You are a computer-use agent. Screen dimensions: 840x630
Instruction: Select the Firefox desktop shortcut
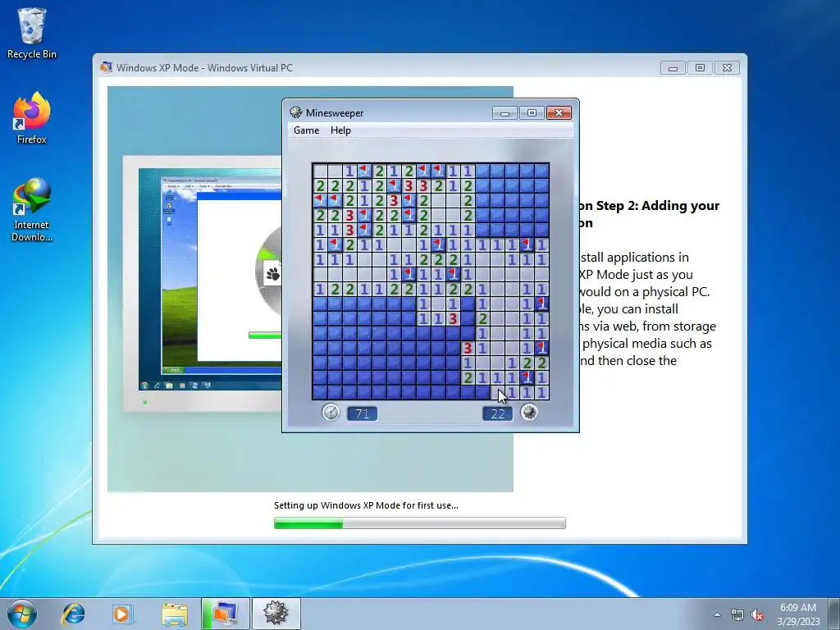click(x=32, y=118)
